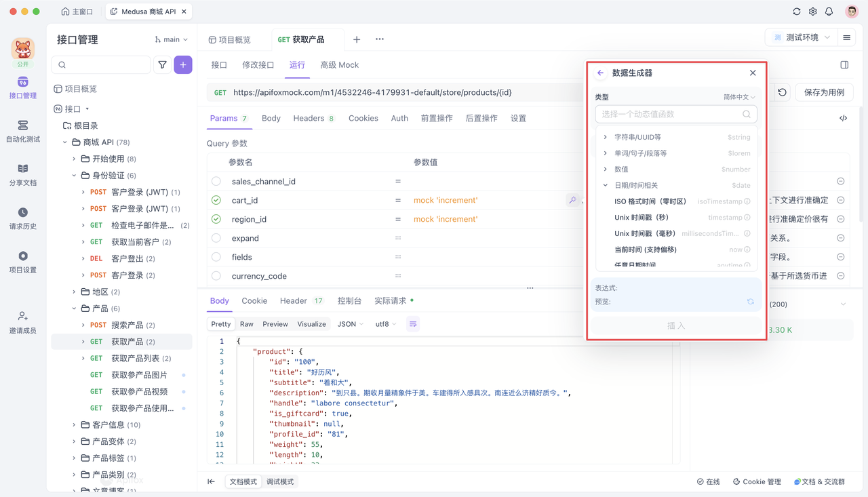Open 邀请成员 in the sidebar
Image resolution: width=868 pixels, height=497 pixels.
(23, 323)
